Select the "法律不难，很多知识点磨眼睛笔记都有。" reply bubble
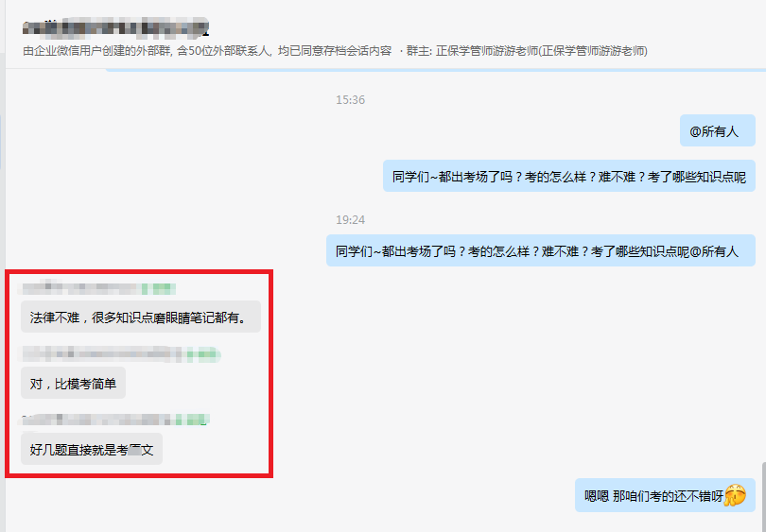The height and width of the screenshot is (532, 766). pyautogui.click(x=141, y=317)
